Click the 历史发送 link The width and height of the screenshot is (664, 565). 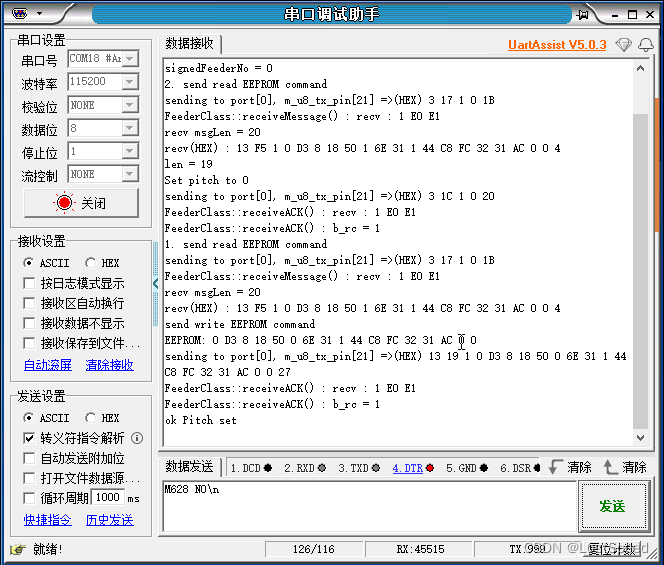click(x=110, y=520)
